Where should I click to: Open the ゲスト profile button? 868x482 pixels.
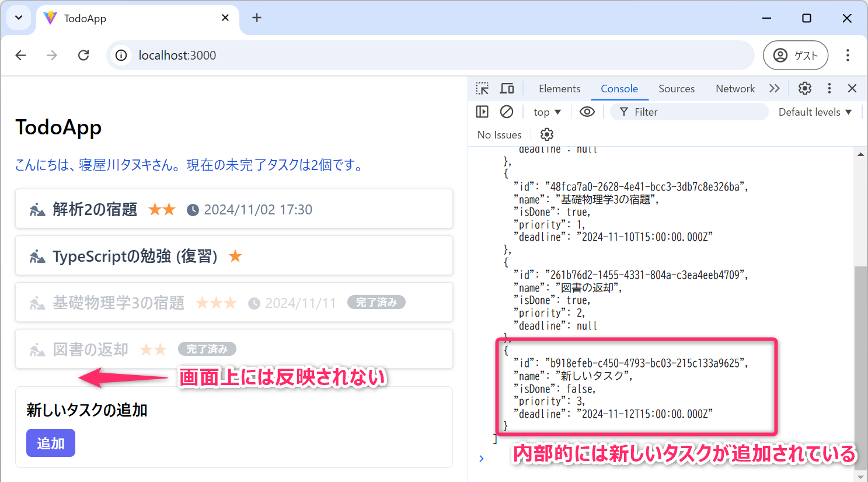click(796, 55)
